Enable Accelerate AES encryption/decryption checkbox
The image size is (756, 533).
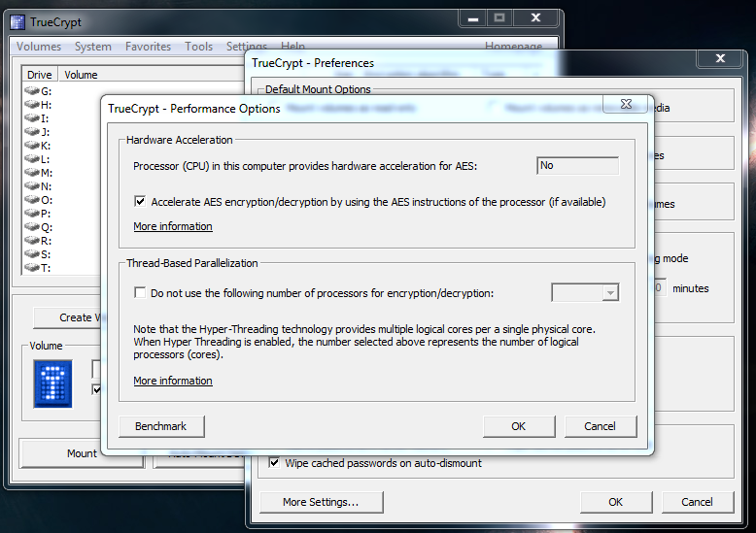point(140,201)
